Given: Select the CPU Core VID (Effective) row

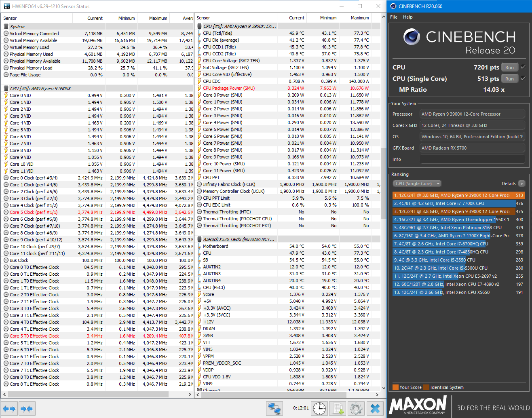Looking at the screenshot, I should click(x=288, y=74).
